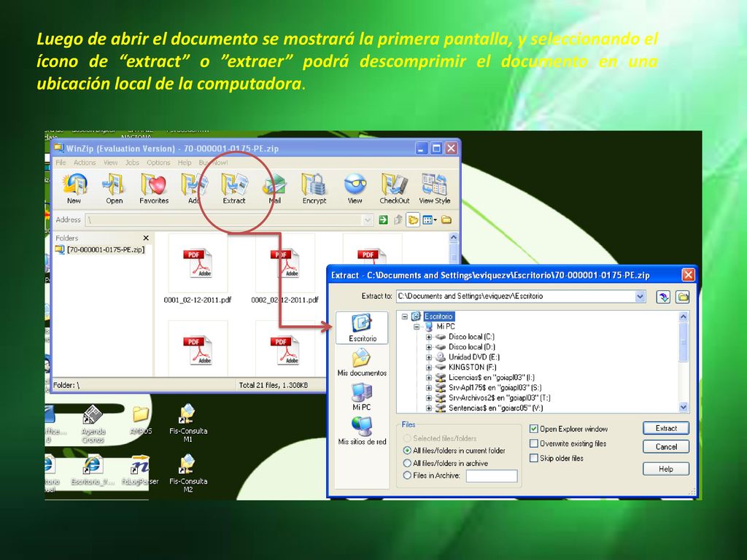Expand Disco local (C:) node

click(x=428, y=337)
